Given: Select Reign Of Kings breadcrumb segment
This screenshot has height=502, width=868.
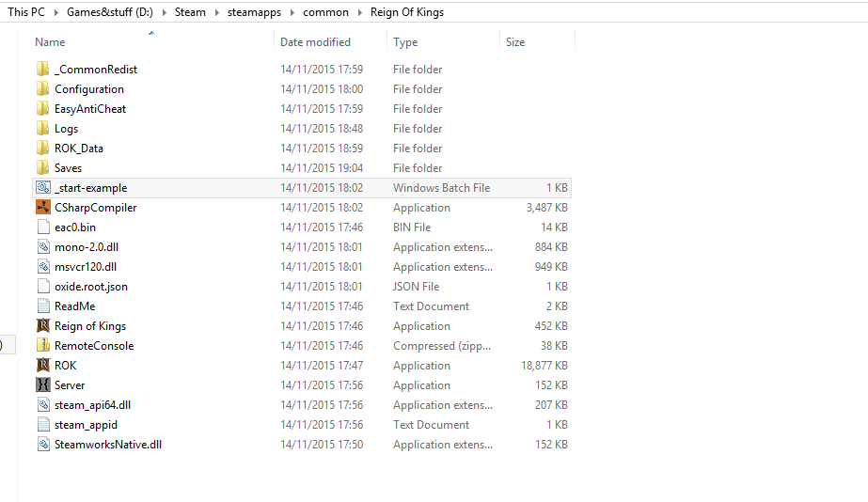Looking at the screenshot, I should click(407, 12).
